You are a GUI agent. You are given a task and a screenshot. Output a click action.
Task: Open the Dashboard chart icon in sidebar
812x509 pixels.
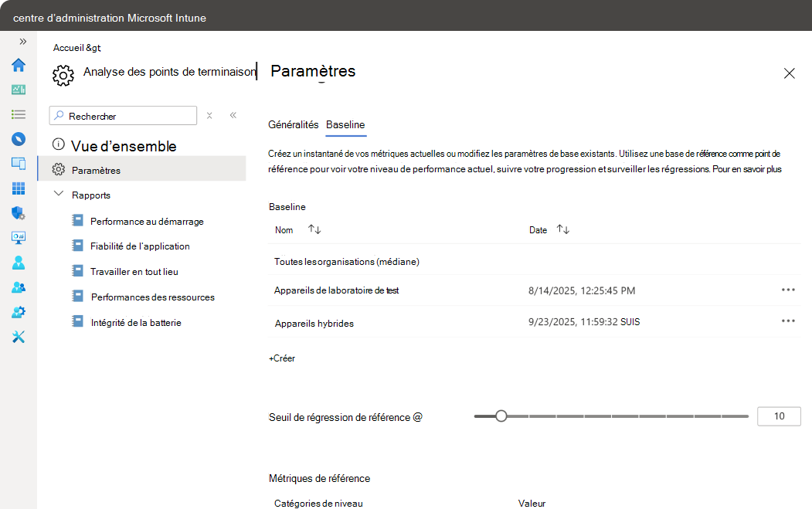click(x=18, y=90)
